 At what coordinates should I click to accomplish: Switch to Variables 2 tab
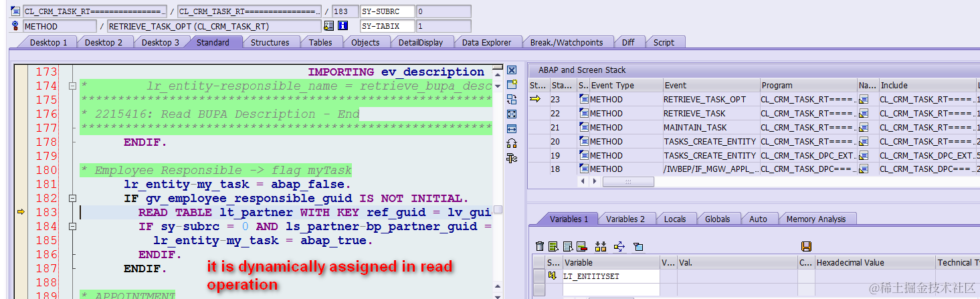(x=625, y=219)
